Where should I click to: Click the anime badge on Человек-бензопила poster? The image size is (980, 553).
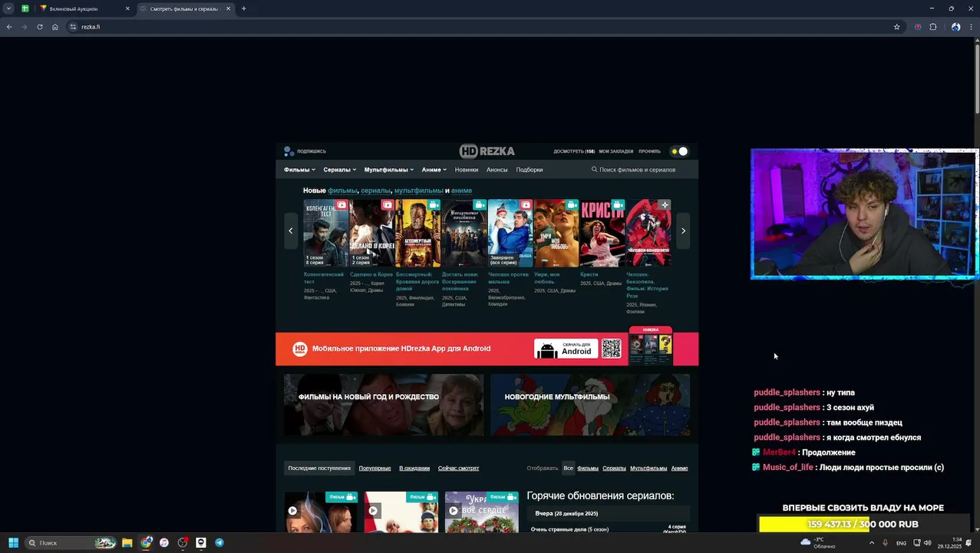click(x=664, y=205)
